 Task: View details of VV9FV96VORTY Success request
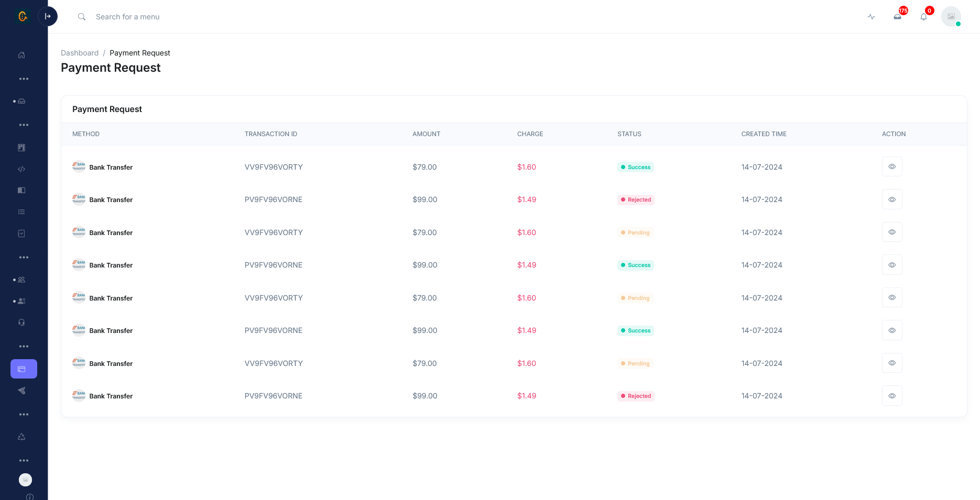pyautogui.click(x=892, y=166)
